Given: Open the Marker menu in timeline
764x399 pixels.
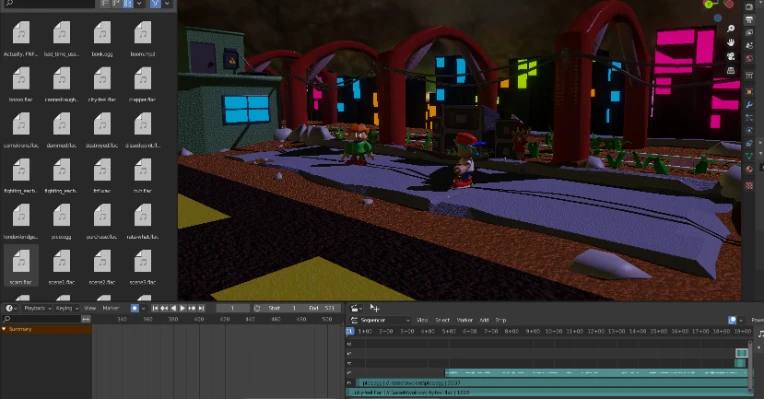Looking at the screenshot, I should click(111, 308).
